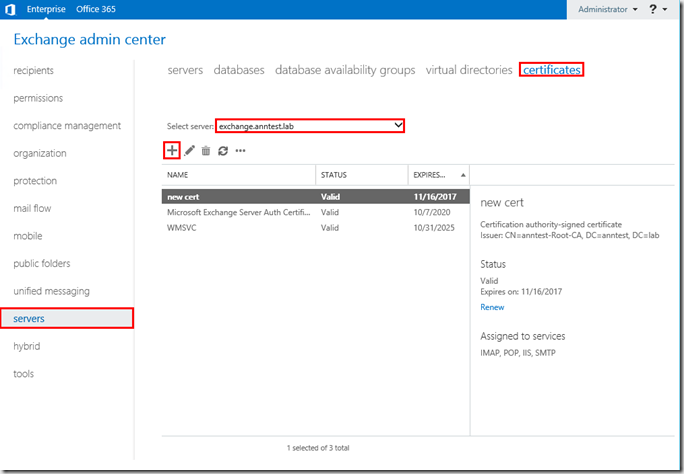Select Microsoft Exchange Server Auth Certificate row

coord(237,212)
